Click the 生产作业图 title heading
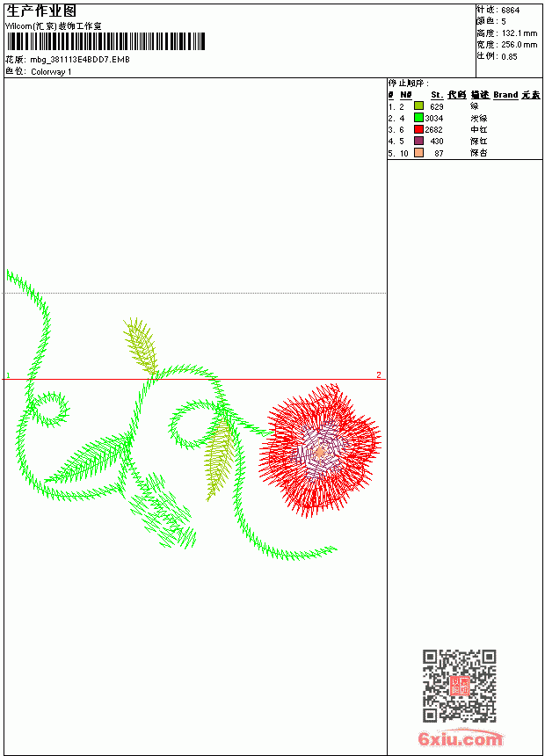Viewport: 545px width, 756px height. 41,11
